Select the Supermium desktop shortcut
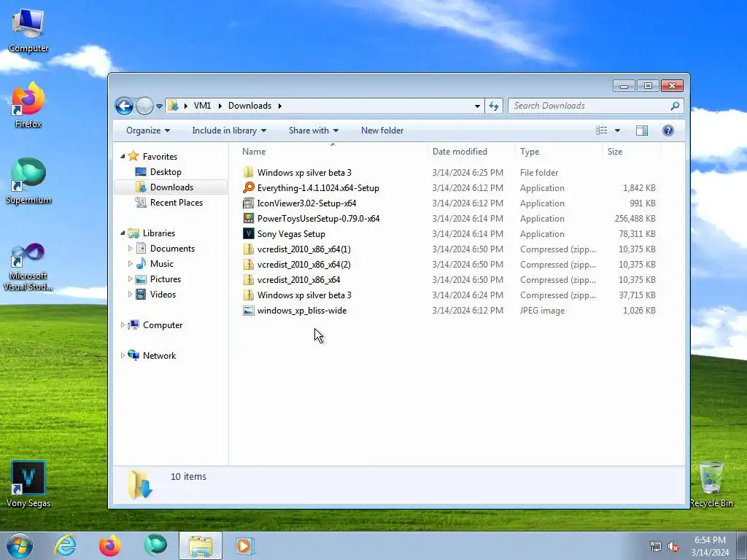Image resolution: width=747 pixels, height=560 pixels. tap(28, 181)
